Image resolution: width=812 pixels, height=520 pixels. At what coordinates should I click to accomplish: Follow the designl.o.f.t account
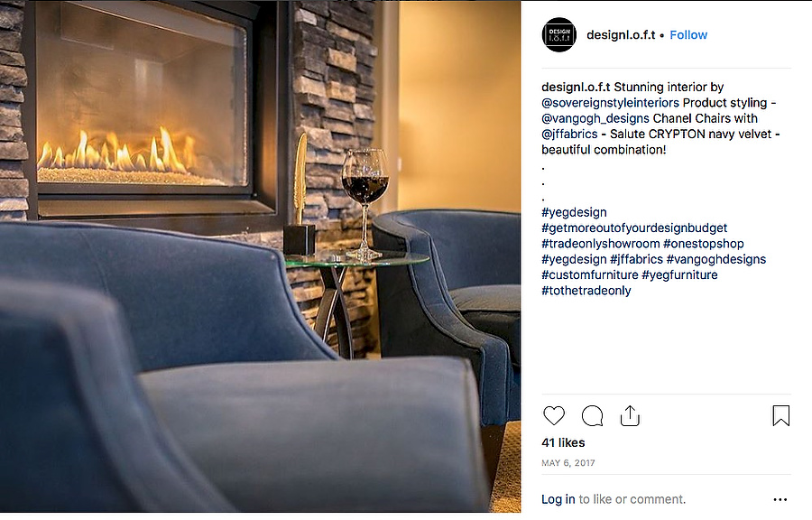click(x=688, y=34)
